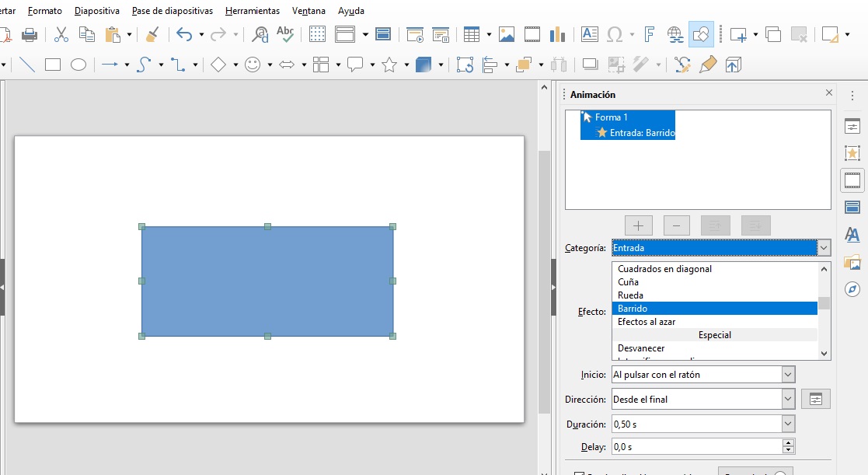This screenshot has height=475, width=868.
Task: Select the Rectangle drawing tool
Action: (53, 65)
